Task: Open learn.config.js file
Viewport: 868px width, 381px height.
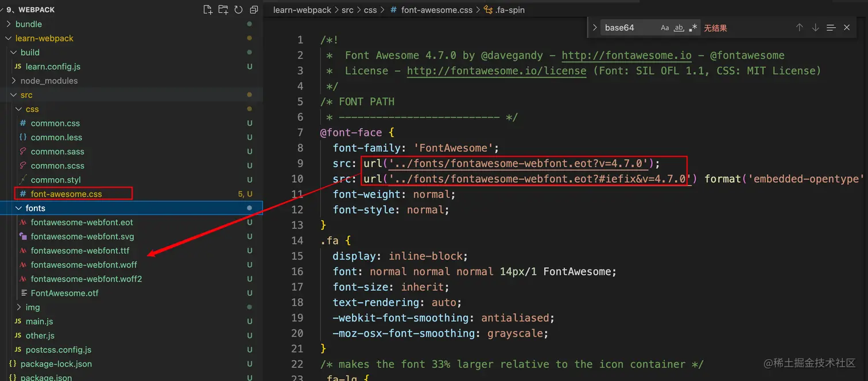Action: 53,67
